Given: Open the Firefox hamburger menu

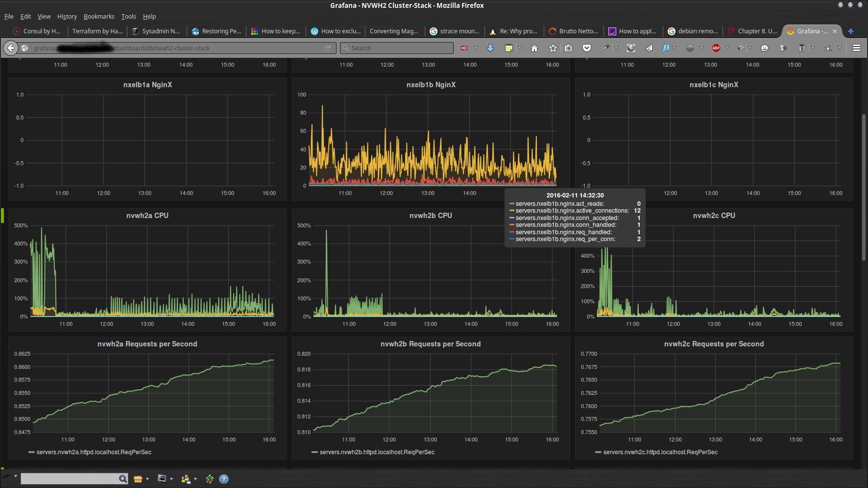Looking at the screenshot, I should click(x=857, y=48).
